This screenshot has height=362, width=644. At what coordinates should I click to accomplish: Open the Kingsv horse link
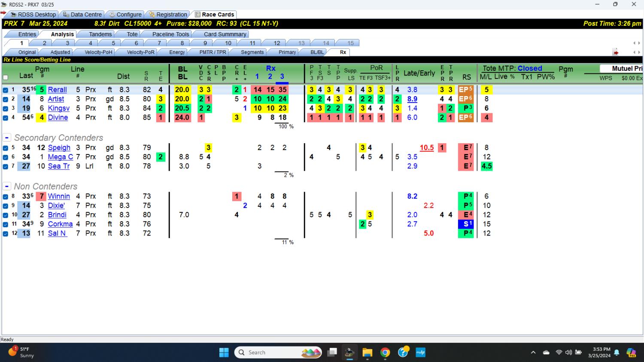(x=59, y=108)
